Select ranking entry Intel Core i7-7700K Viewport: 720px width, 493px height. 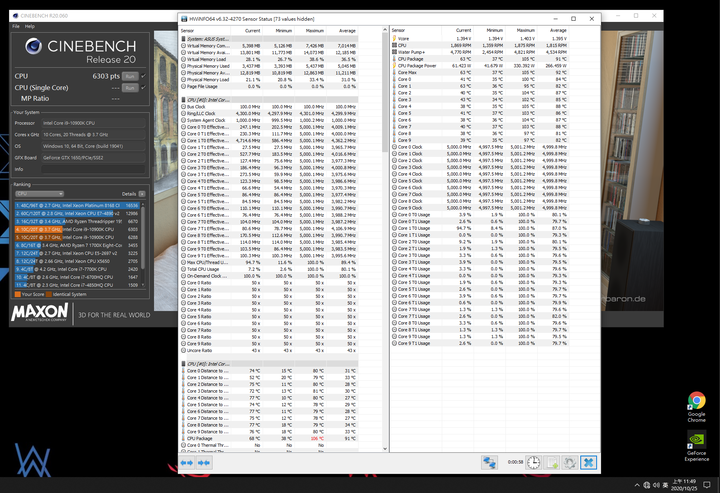pos(77,269)
